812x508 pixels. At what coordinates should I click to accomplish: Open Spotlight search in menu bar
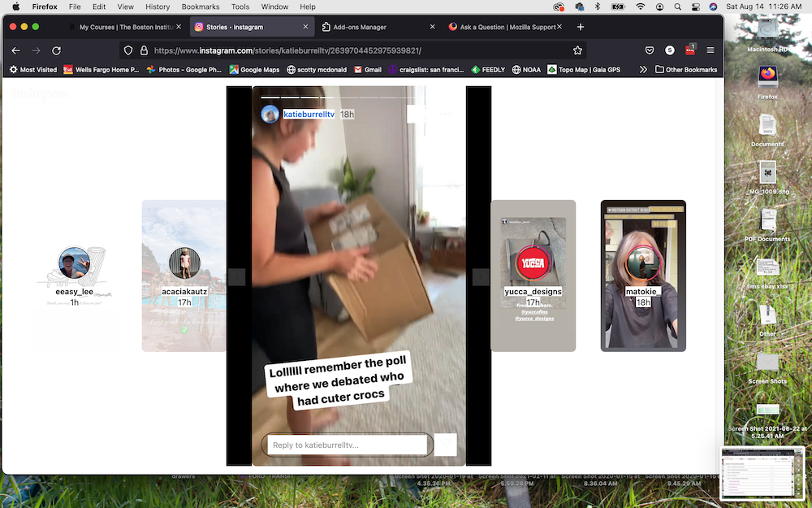(x=677, y=7)
